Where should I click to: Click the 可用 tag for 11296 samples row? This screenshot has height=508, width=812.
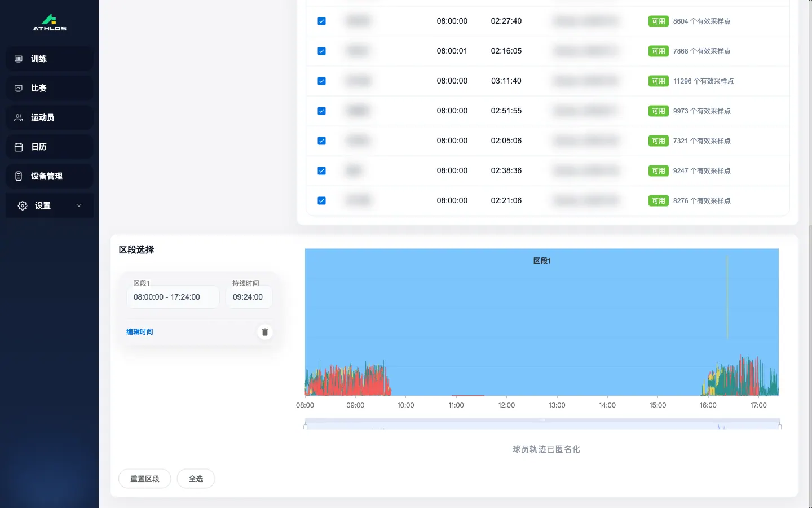tap(658, 81)
